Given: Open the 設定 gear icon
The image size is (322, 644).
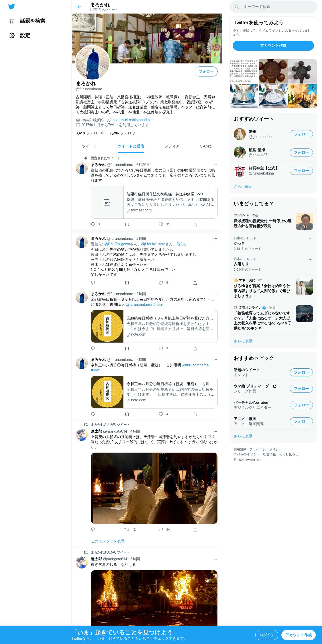Looking at the screenshot, I should 12,35.
